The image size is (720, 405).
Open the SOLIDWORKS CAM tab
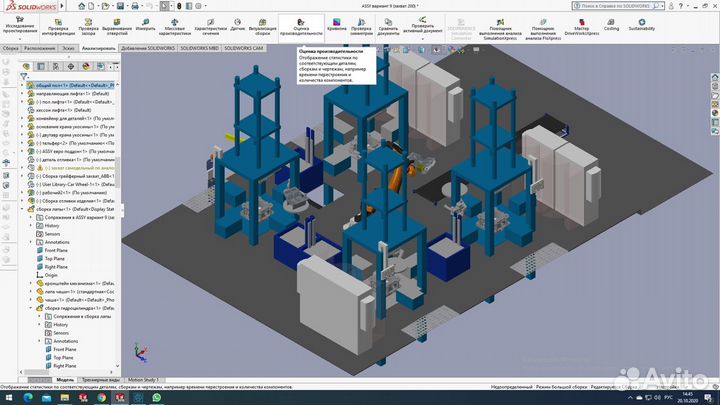244,48
